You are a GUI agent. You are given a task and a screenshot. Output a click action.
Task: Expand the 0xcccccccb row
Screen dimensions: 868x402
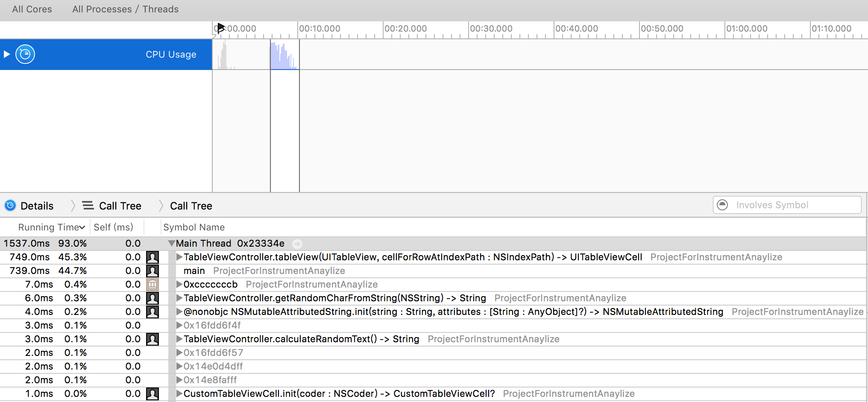179,284
